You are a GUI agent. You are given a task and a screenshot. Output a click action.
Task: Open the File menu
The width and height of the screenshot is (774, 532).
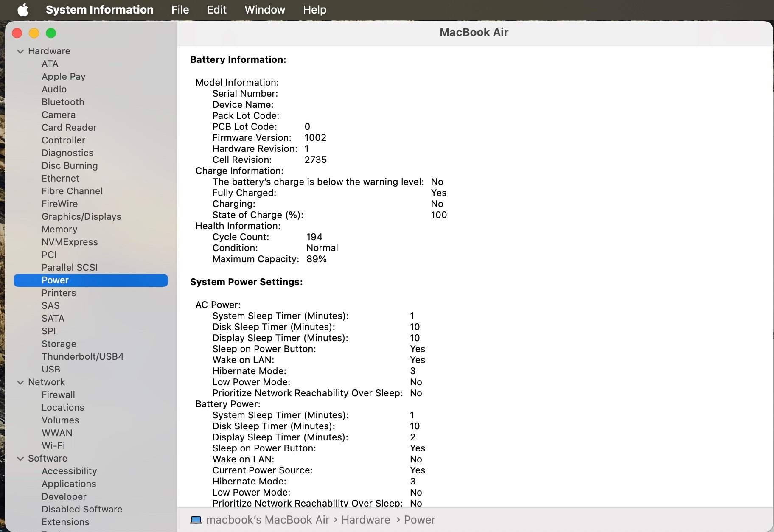point(180,10)
